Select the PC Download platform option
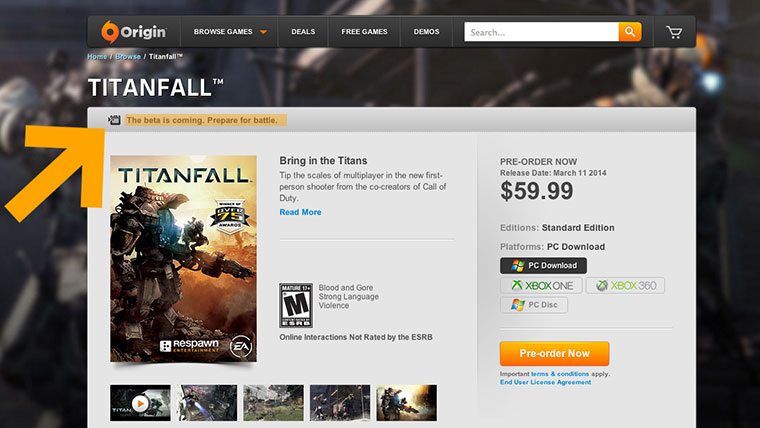The width and height of the screenshot is (760, 428). pos(543,266)
